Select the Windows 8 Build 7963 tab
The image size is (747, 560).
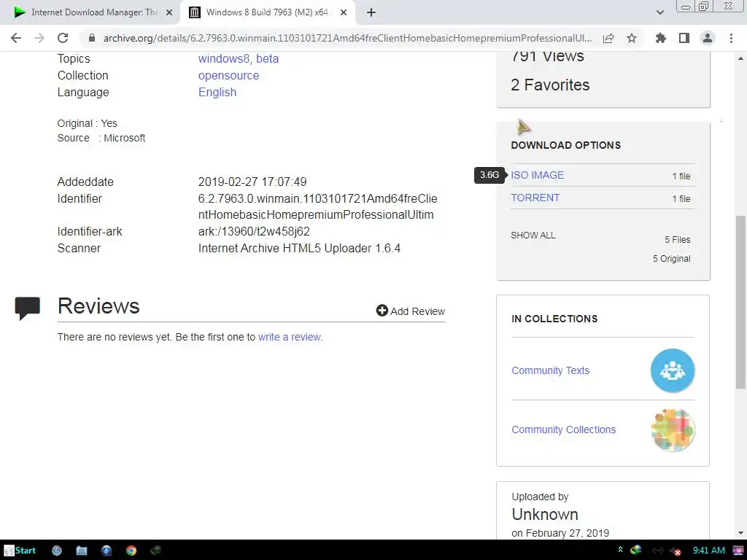(x=267, y=12)
